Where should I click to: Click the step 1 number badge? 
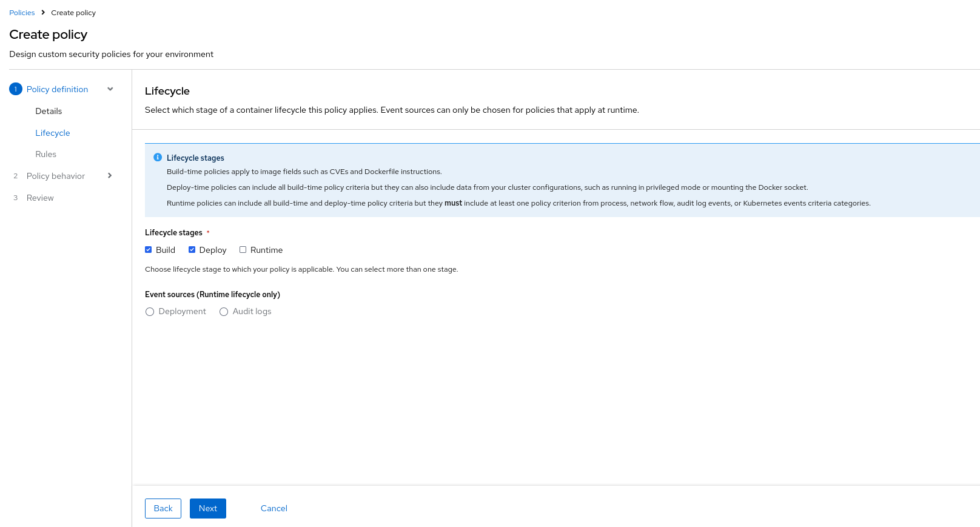[x=16, y=89]
